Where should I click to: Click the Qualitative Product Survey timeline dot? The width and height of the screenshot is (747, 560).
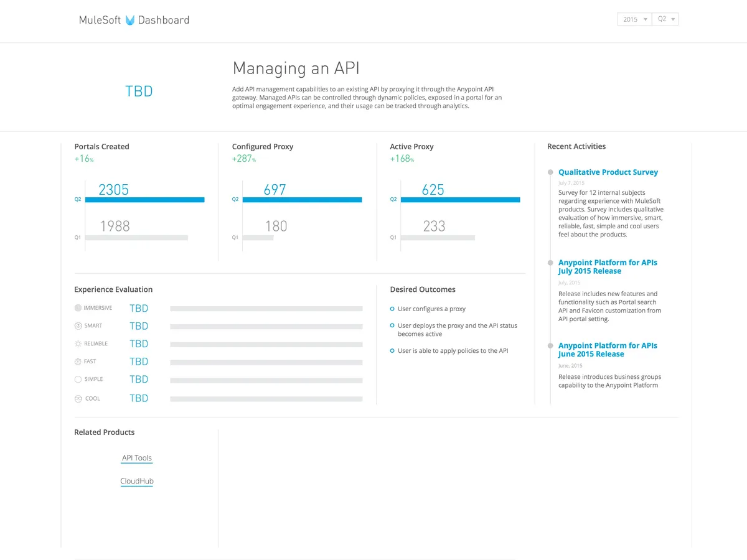[x=550, y=172]
